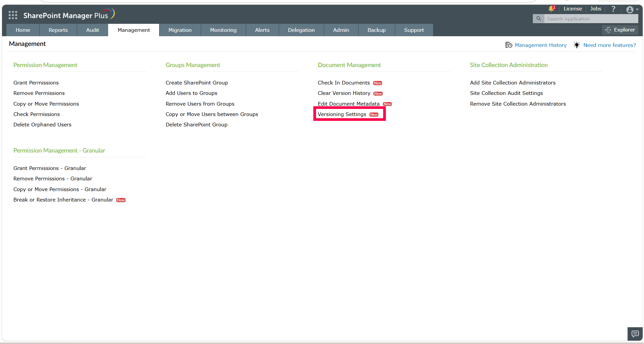Open Site Collection Audit Settings
The width and height of the screenshot is (644, 344).
pyautogui.click(x=506, y=93)
